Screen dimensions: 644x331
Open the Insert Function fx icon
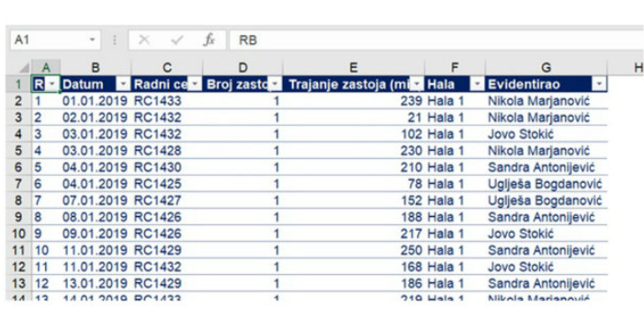click(x=209, y=40)
